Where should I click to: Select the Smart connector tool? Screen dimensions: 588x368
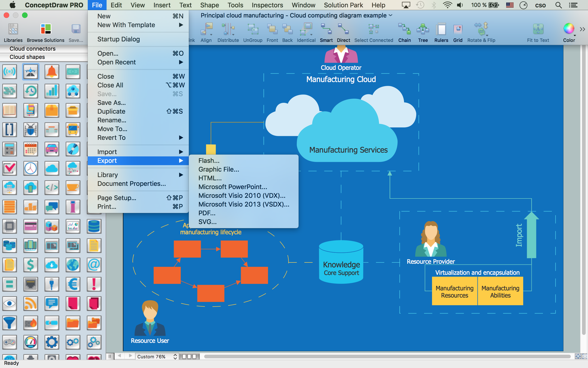click(x=326, y=29)
